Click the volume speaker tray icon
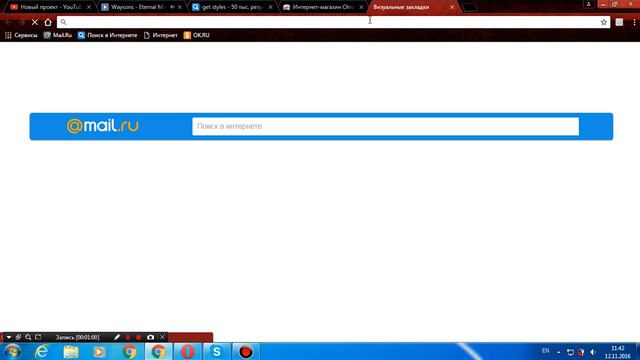Viewport: 640px width, 360px height. [593, 352]
